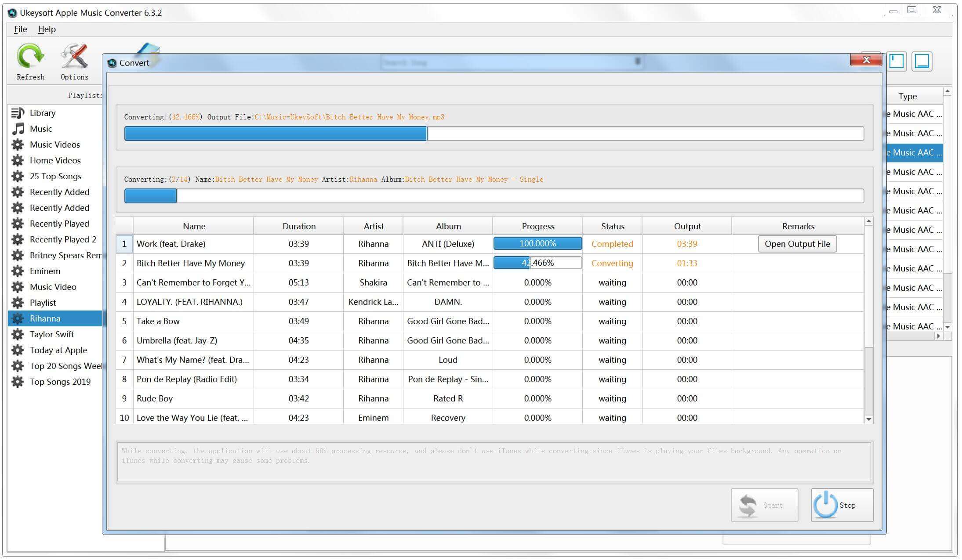The width and height of the screenshot is (962, 560).
Task: Drag the Bitch Better Have My Money progress bar
Action: [537, 263]
